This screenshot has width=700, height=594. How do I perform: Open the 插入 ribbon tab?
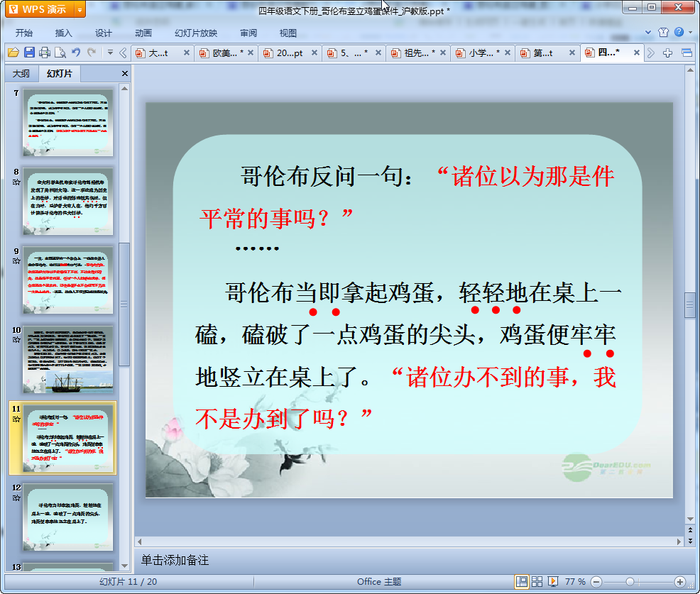pyautogui.click(x=63, y=33)
